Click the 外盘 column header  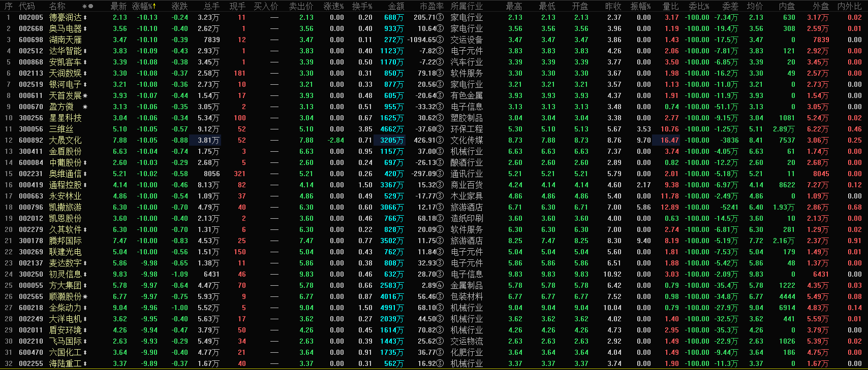[x=821, y=6]
